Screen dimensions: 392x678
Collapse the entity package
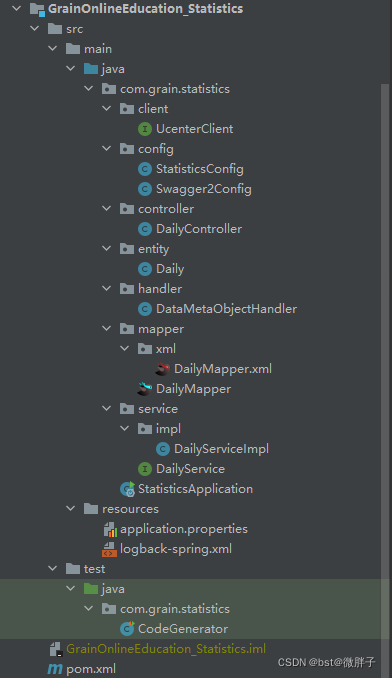106,248
